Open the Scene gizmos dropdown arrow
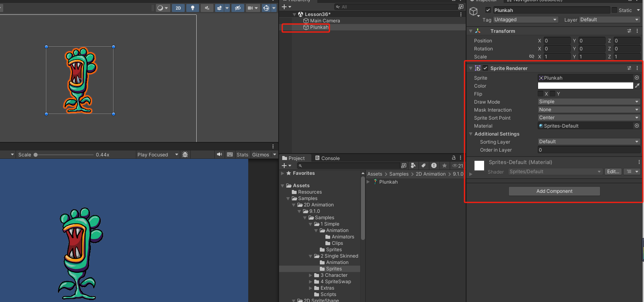 [x=274, y=8]
